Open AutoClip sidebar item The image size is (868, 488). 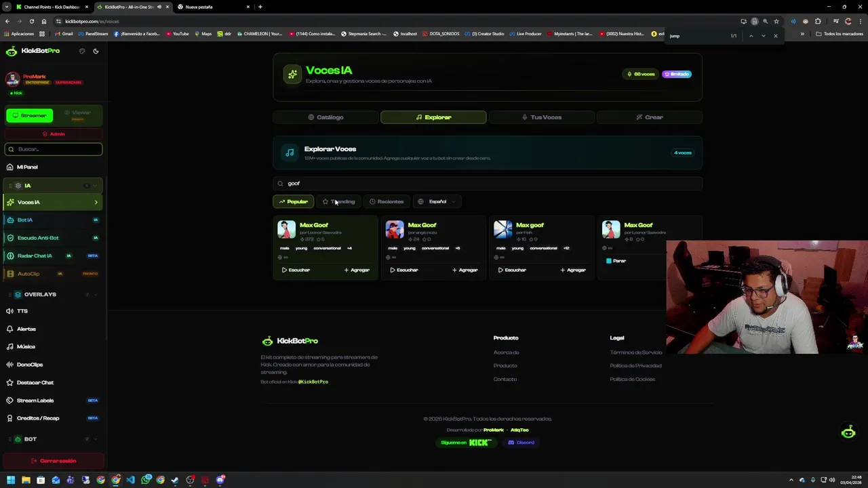pos(54,274)
